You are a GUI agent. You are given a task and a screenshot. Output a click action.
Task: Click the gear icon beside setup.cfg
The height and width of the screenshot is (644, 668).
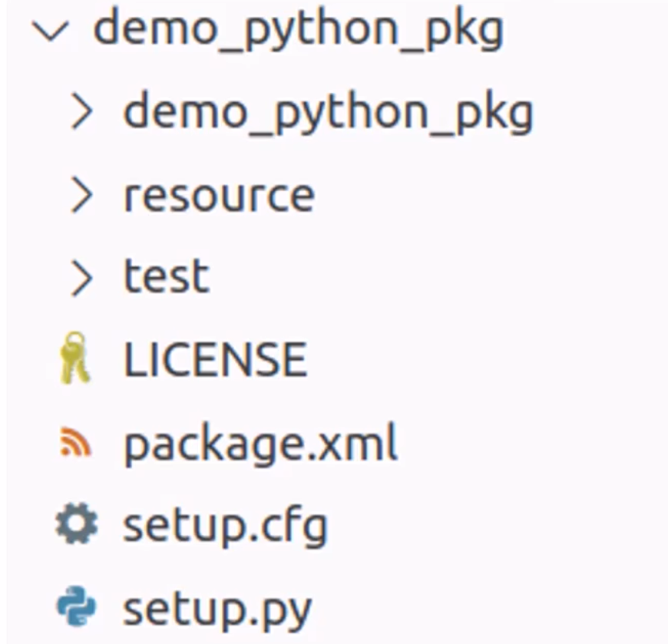coord(76,526)
